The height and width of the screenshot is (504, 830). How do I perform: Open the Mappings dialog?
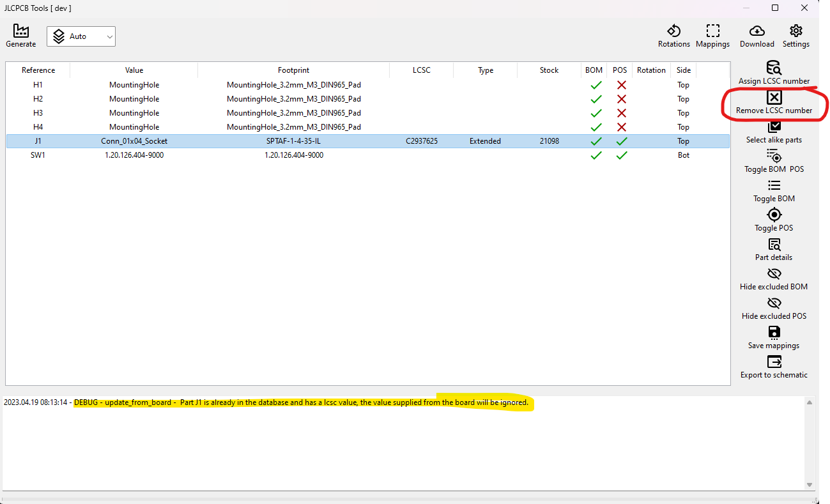point(712,34)
